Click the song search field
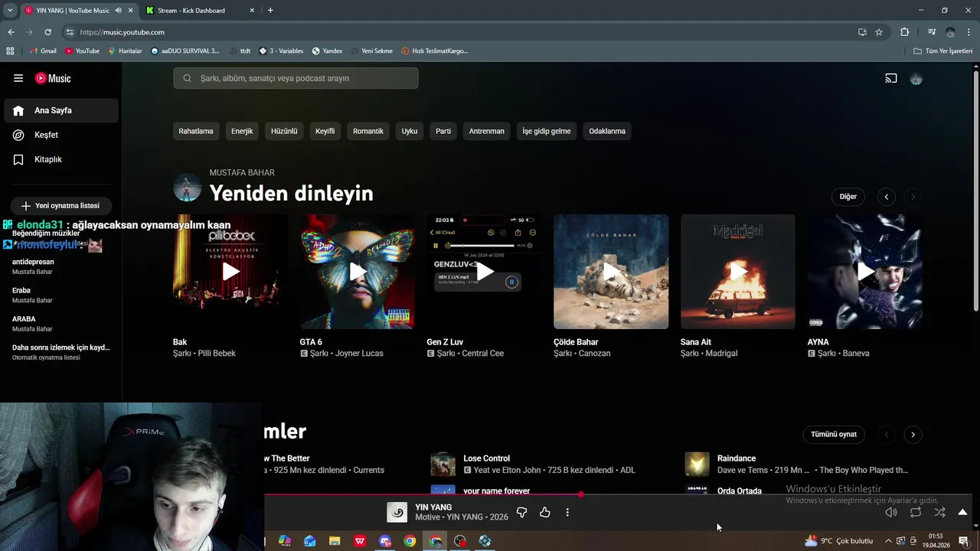980x551 pixels. pyautogui.click(x=296, y=78)
